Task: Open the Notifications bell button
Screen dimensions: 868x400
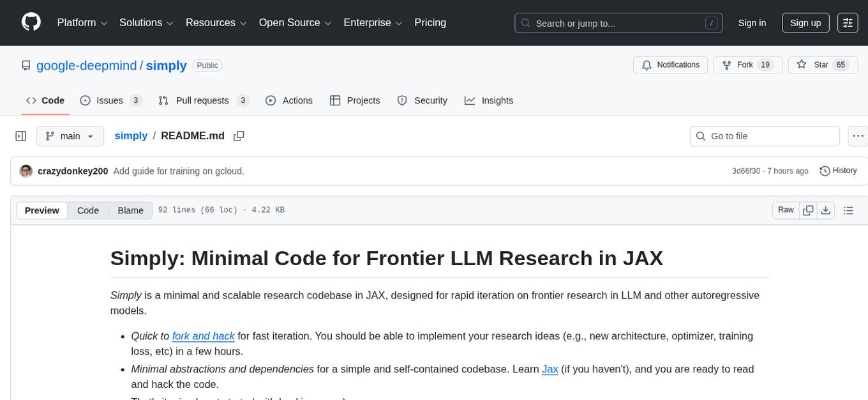Action: click(670, 65)
